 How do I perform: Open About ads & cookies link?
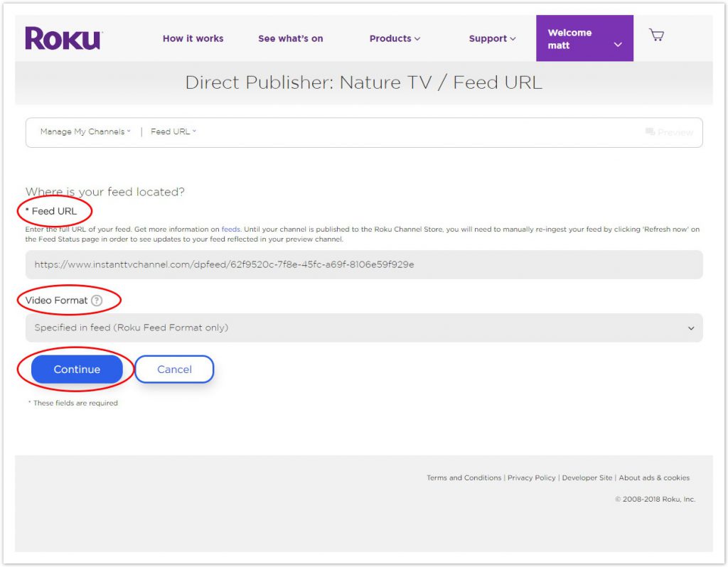point(654,478)
